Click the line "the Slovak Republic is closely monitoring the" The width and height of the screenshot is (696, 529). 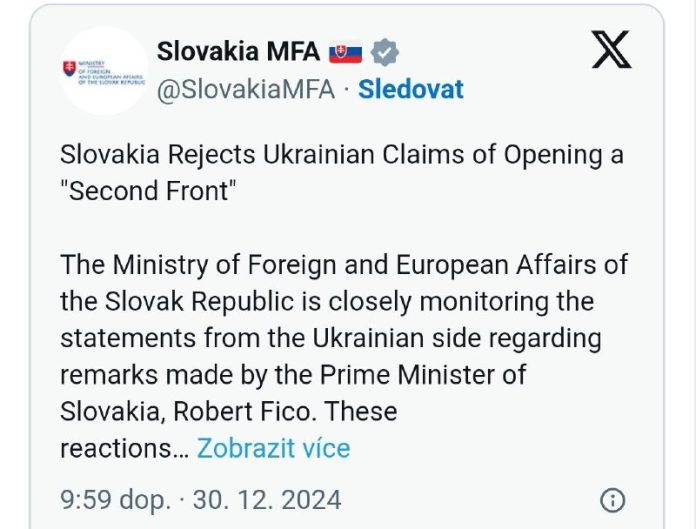[x=326, y=301]
